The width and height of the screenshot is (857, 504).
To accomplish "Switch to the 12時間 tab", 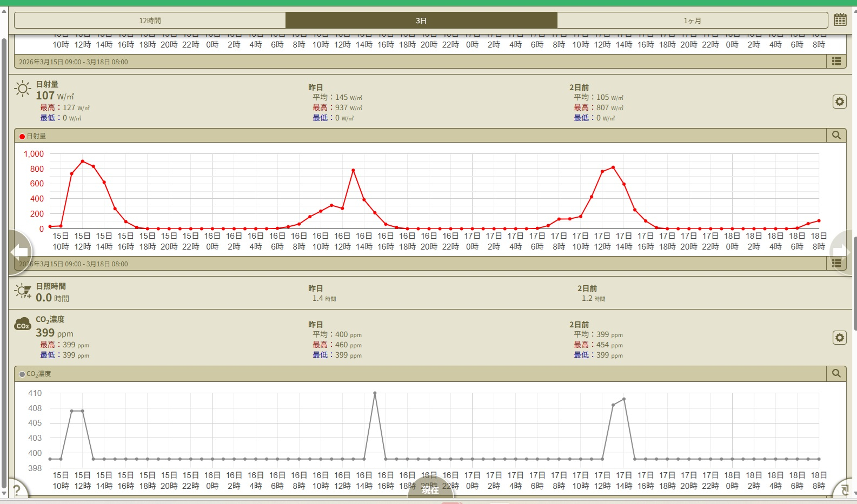I will point(150,21).
